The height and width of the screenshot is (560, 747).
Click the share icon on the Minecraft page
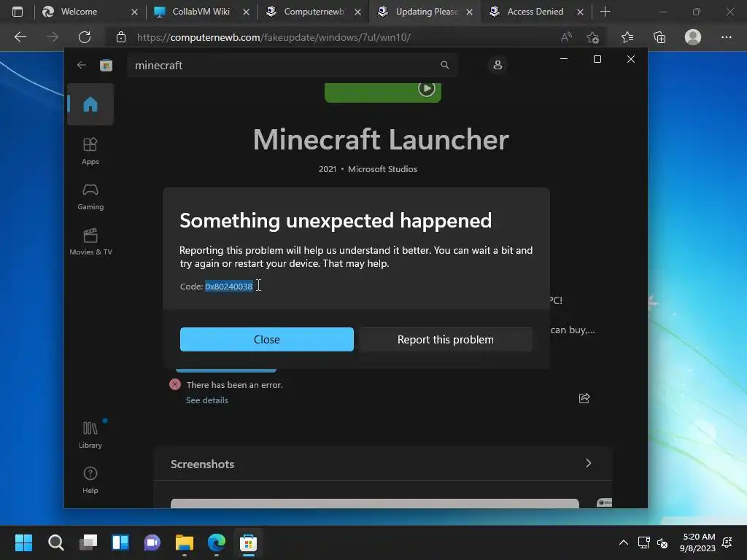(x=584, y=398)
